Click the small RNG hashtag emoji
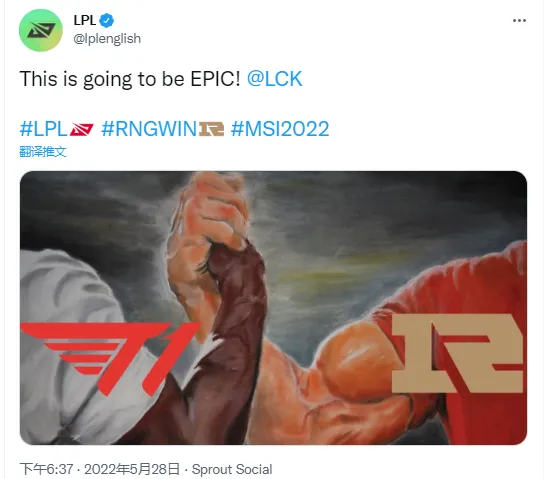This screenshot has width=544, height=479. coord(211,129)
